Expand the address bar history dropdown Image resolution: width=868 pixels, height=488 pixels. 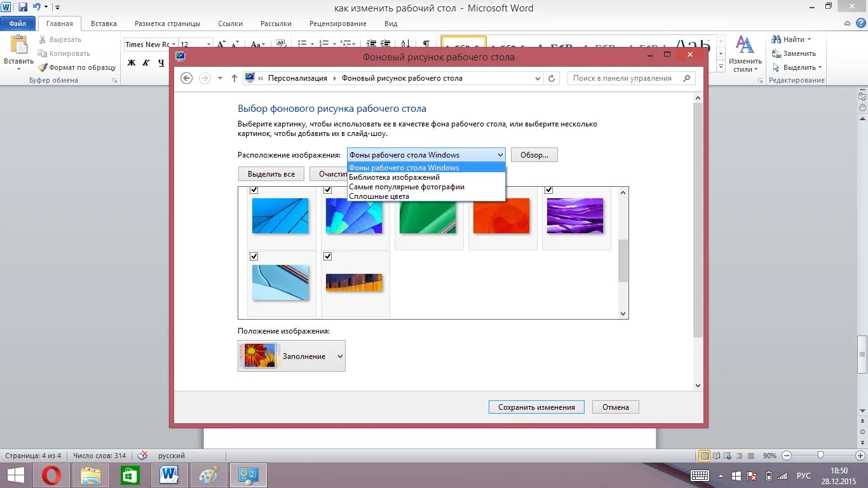pyautogui.click(x=538, y=78)
